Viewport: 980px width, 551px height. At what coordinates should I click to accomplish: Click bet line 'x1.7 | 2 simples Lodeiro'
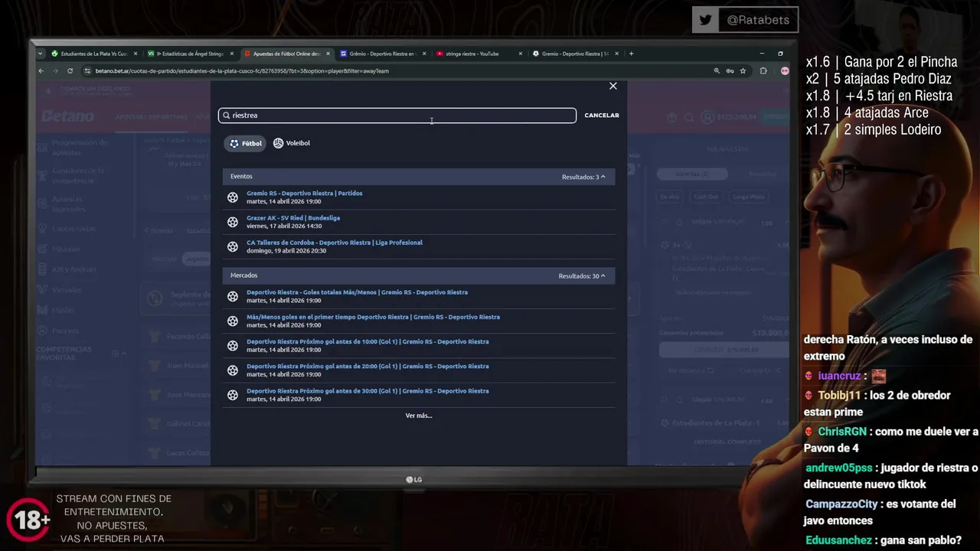click(873, 129)
